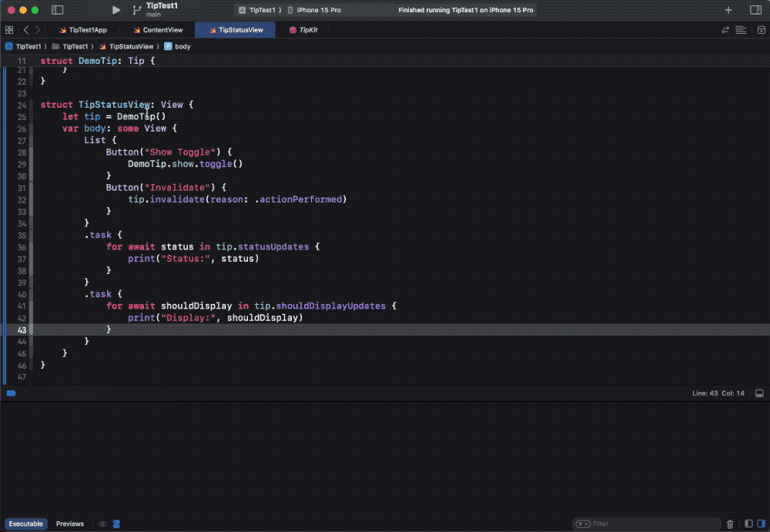The image size is (770, 532).
Task: Select the Previews console filter
Action: (x=70, y=524)
